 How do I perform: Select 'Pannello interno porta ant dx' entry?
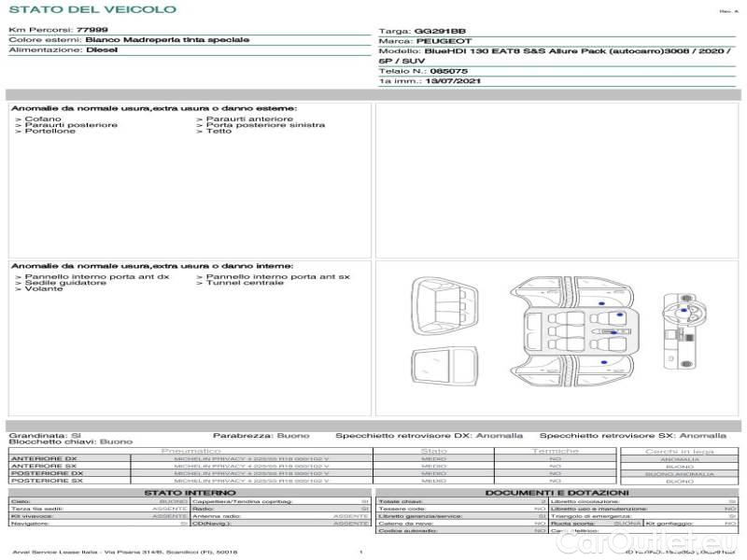coord(97,276)
